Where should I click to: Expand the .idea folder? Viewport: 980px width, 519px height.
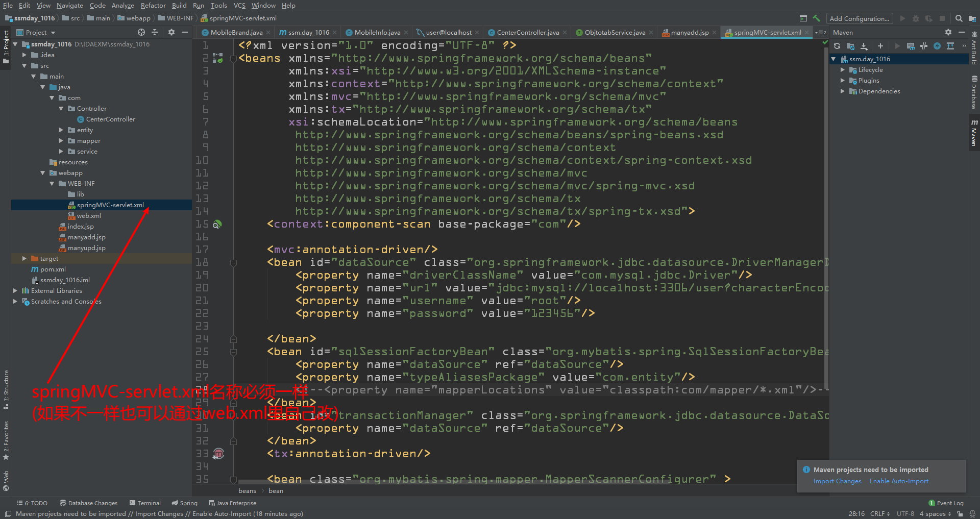[x=24, y=55]
